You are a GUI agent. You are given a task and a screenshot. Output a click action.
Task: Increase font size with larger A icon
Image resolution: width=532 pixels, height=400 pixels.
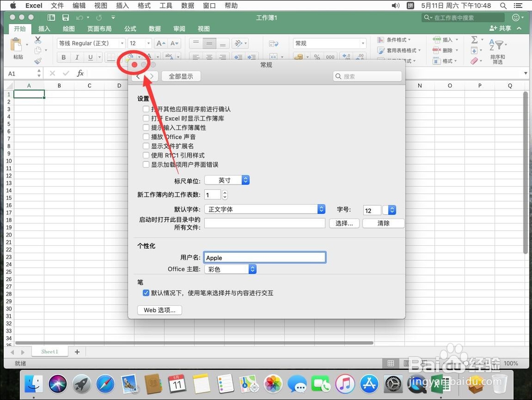(x=161, y=44)
